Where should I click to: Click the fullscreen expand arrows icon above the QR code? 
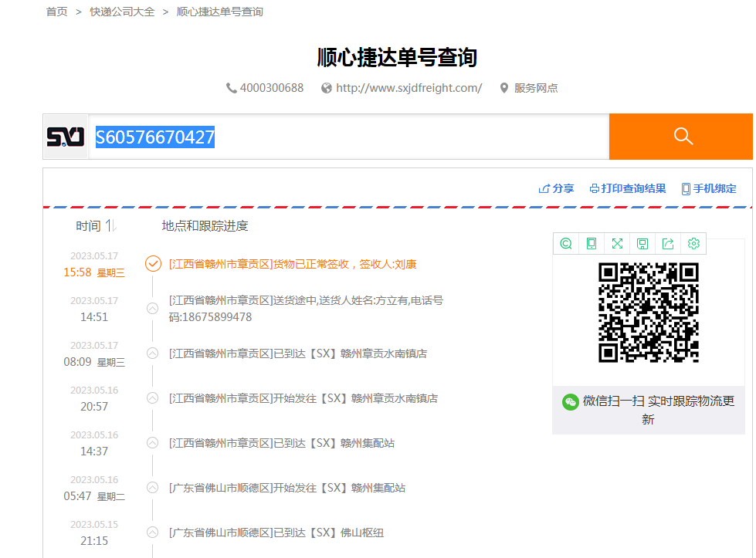click(x=617, y=243)
